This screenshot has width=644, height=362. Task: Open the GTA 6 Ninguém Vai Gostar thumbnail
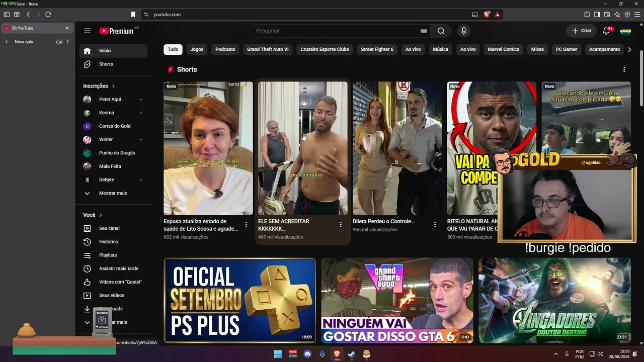[x=397, y=301]
